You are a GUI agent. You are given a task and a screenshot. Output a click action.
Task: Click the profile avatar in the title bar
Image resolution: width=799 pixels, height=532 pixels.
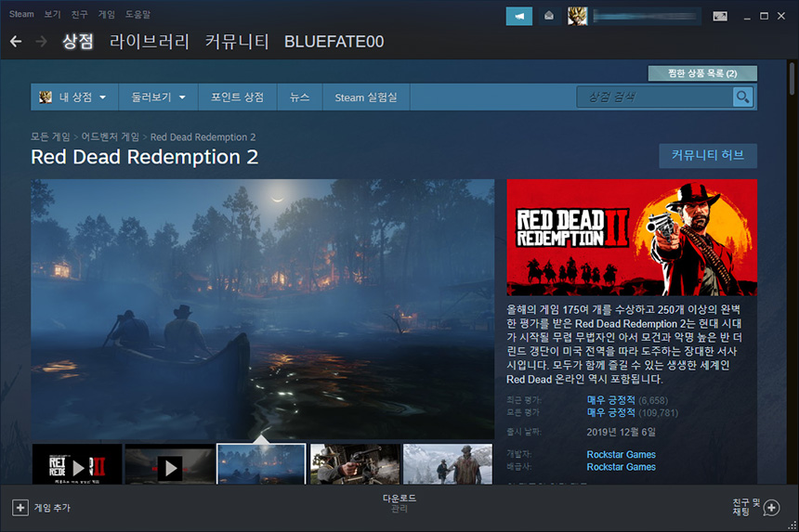tap(577, 17)
